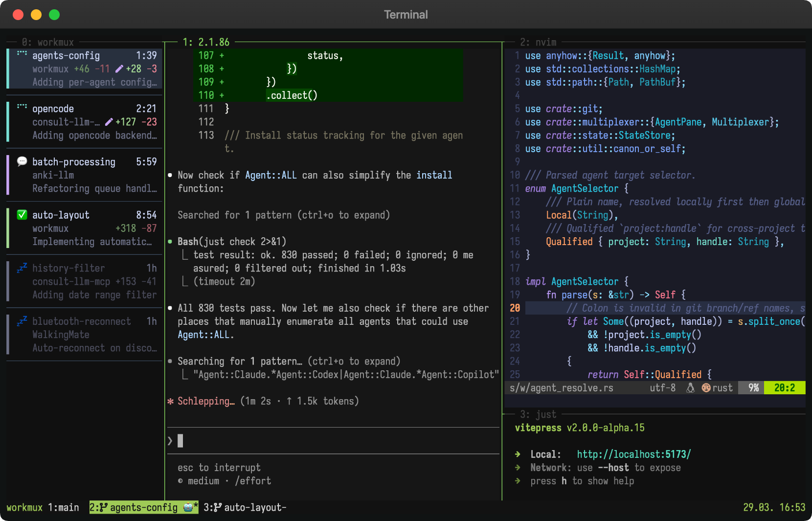The image size is (812, 521).
Task: Click the Claude prompt input field
Action: [x=293, y=440]
